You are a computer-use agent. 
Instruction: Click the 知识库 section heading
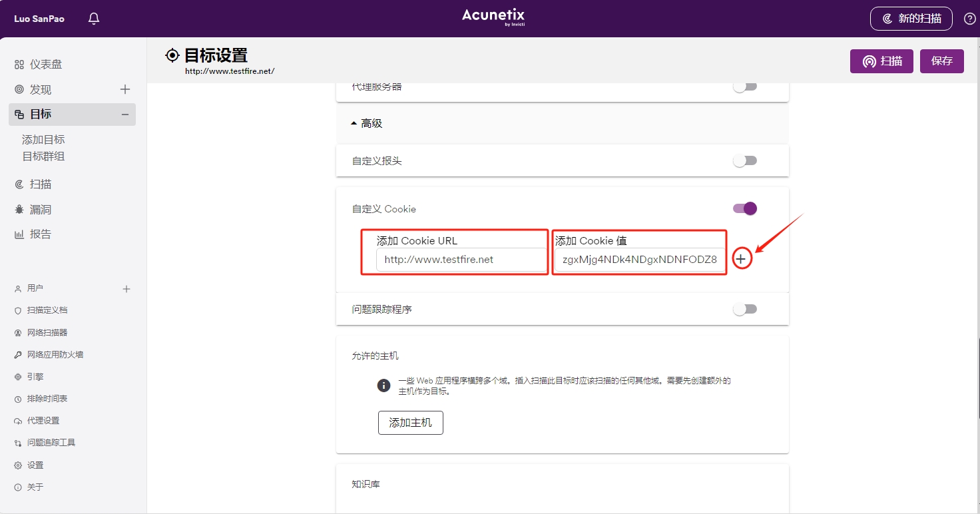(366, 485)
